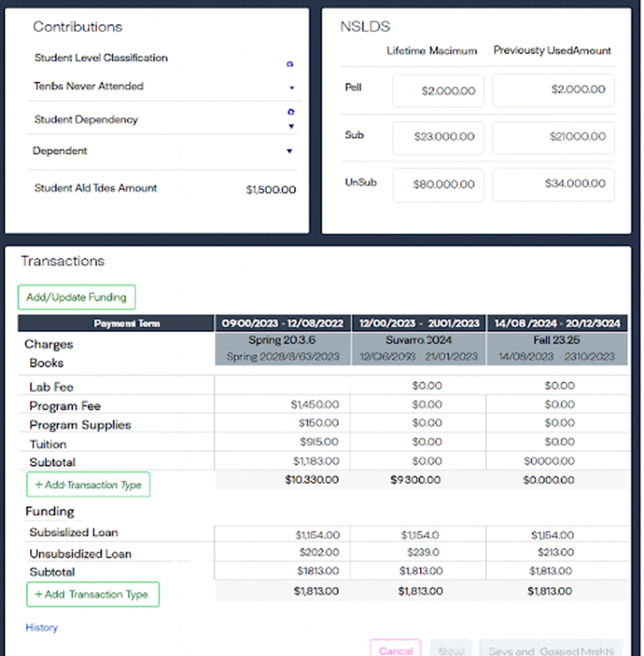
Task: Click Lab Fee $0.00 under Fall 23.25
Action: [x=559, y=386]
